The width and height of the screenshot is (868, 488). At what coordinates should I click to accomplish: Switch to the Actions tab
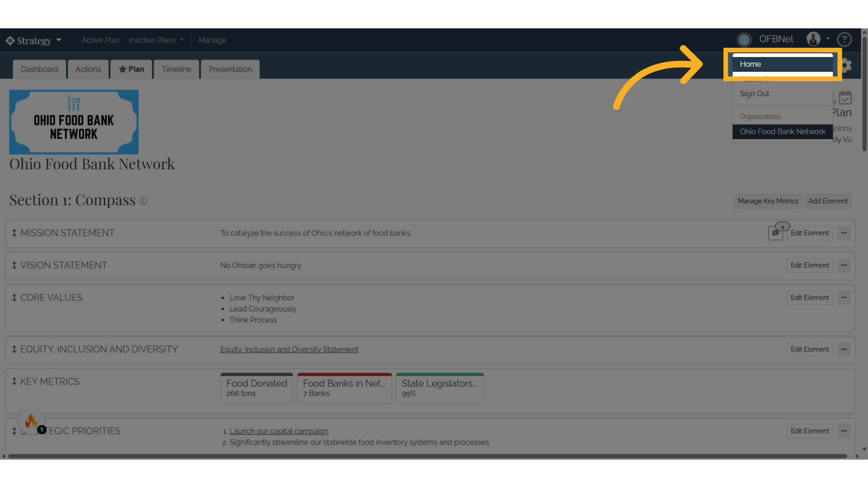pyautogui.click(x=88, y=69)
